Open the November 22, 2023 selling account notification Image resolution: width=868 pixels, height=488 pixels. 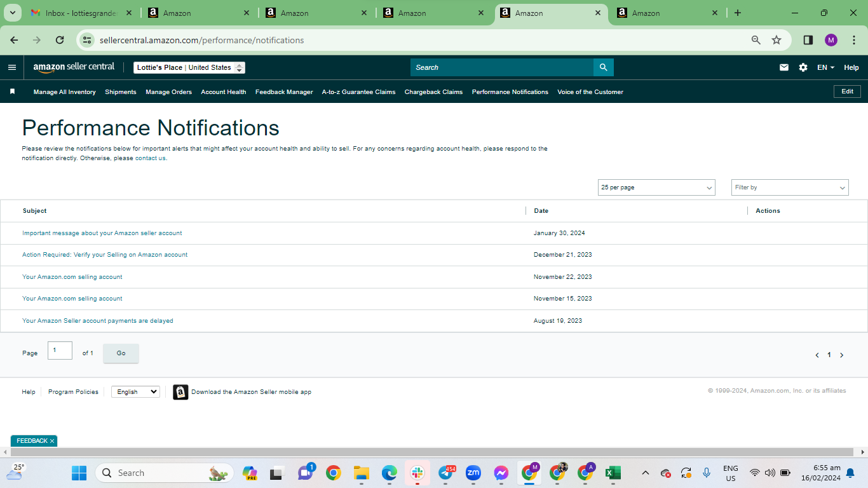(72, 277)
